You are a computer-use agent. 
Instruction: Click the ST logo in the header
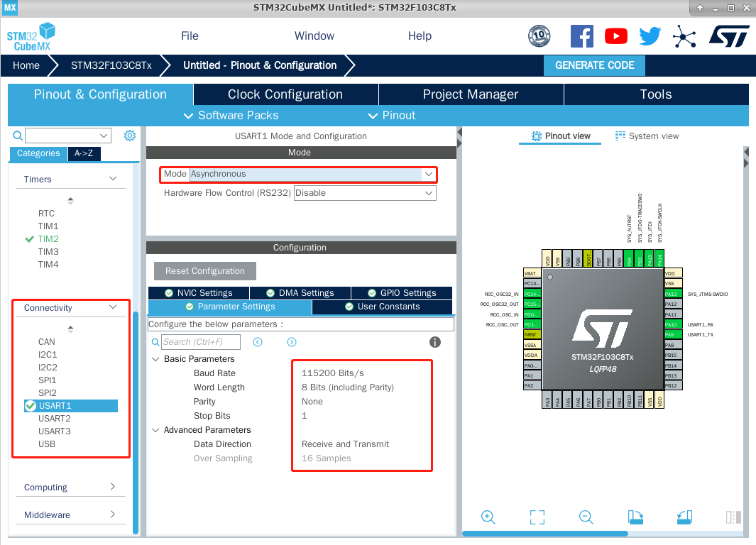(x=729, y=36)
